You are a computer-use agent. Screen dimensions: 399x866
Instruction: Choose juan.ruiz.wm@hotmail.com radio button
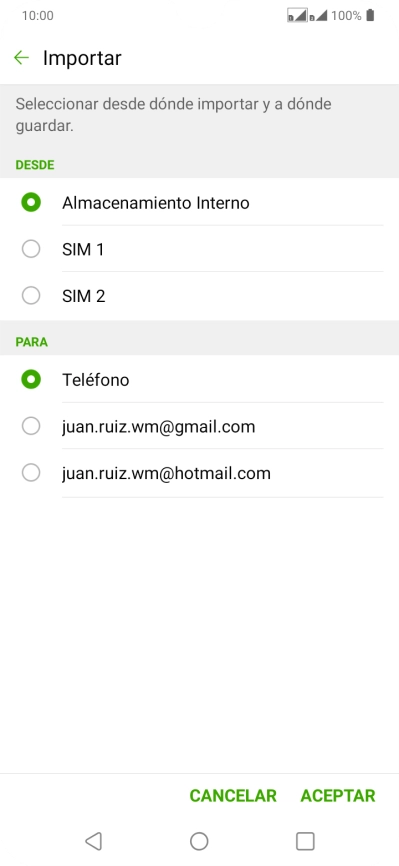pos(31,473)
